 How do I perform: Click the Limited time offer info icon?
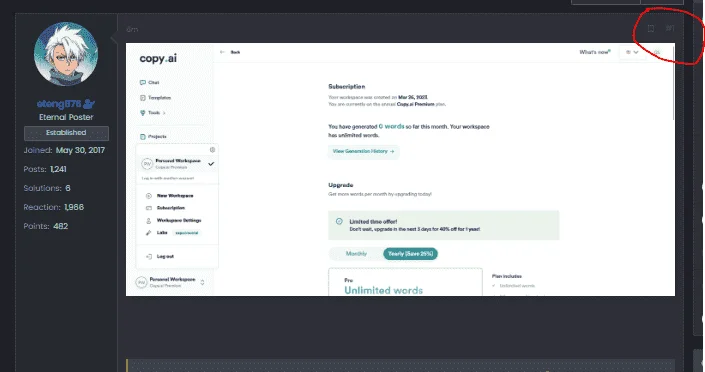pos(339,221)
